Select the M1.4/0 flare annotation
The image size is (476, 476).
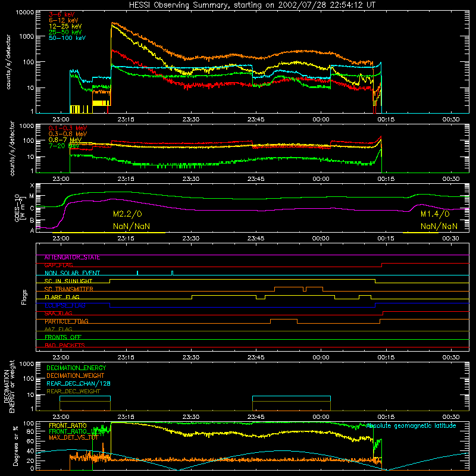coord(435,214)
